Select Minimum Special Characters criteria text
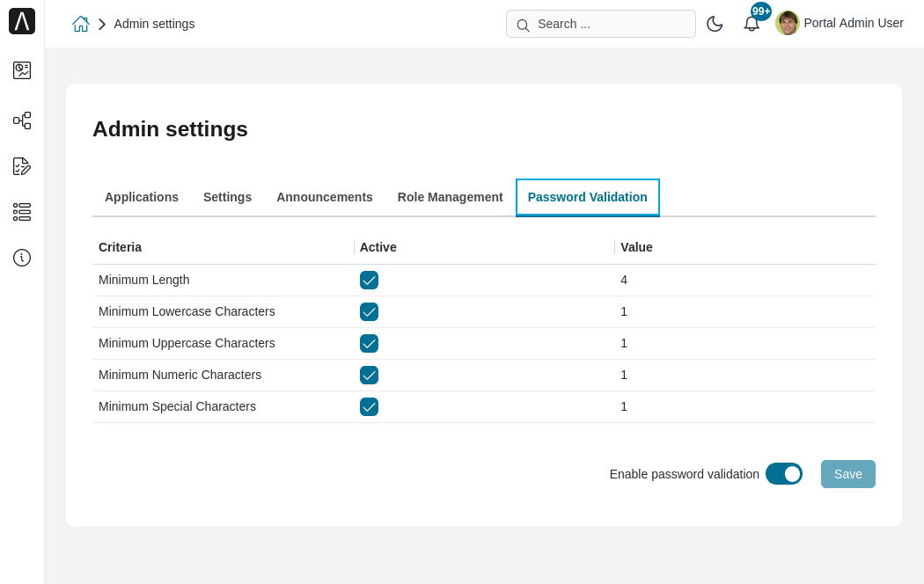The width and height of the screenshot is (924, 584). [177, 407]
